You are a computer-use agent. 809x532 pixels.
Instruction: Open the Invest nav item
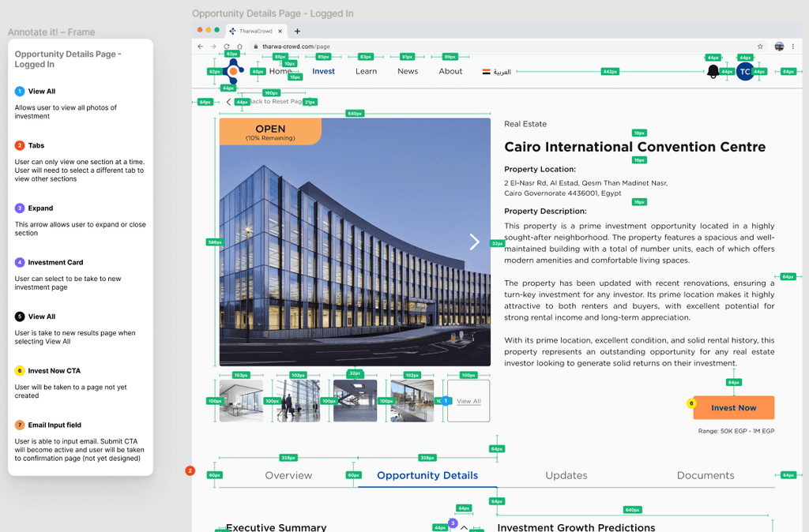323,71
